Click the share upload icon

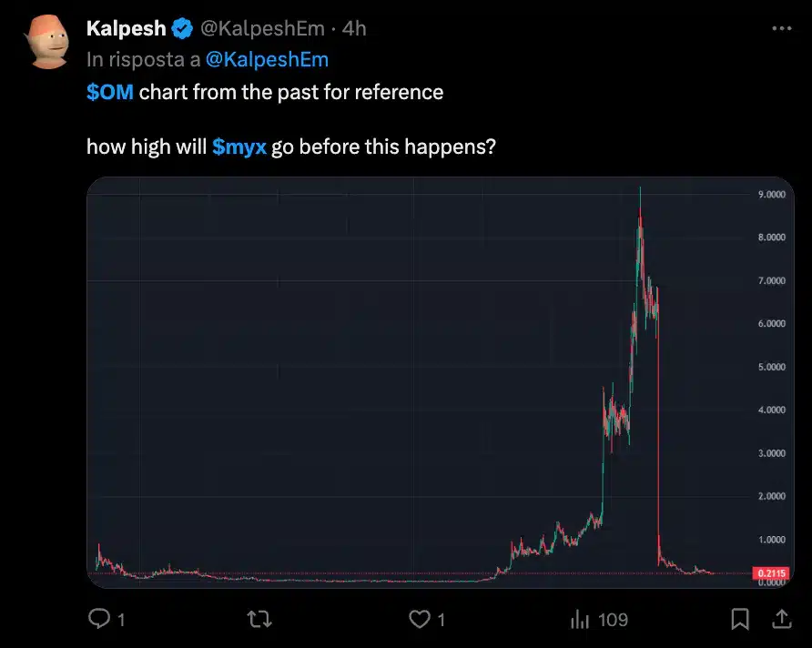[781, 620]
